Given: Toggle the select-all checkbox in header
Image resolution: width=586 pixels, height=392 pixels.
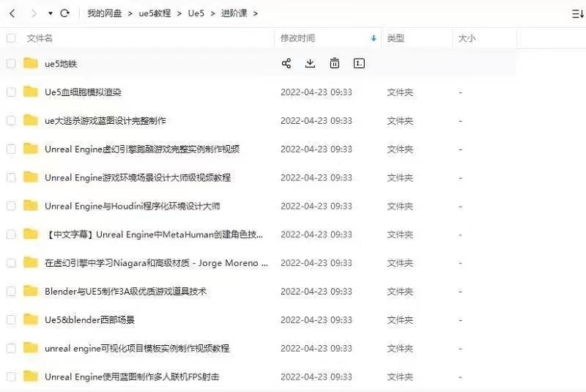Looking at the screenshot, I should tap(11, 38).
